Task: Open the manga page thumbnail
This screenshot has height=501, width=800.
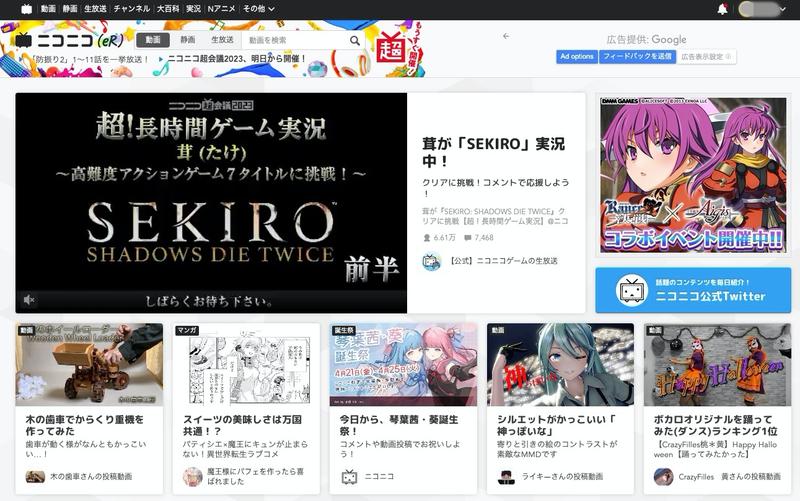Action: point(246,365)
